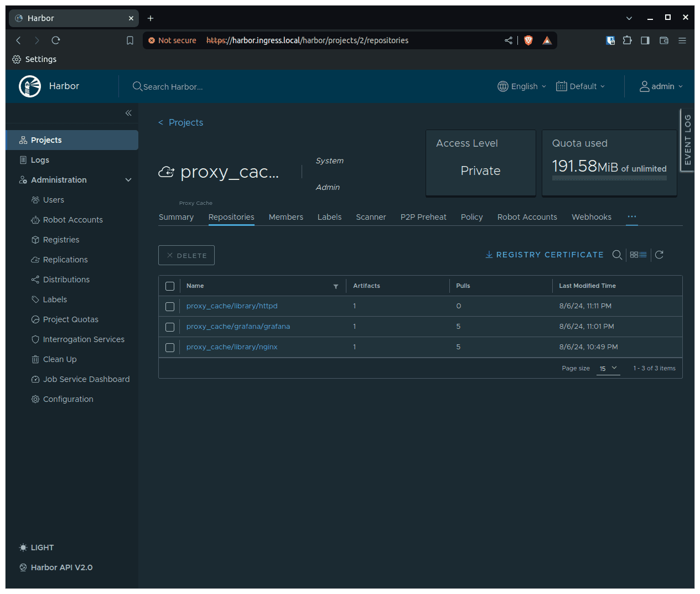
Task: Bookmark this page icon
Action: tap(130, 40)
